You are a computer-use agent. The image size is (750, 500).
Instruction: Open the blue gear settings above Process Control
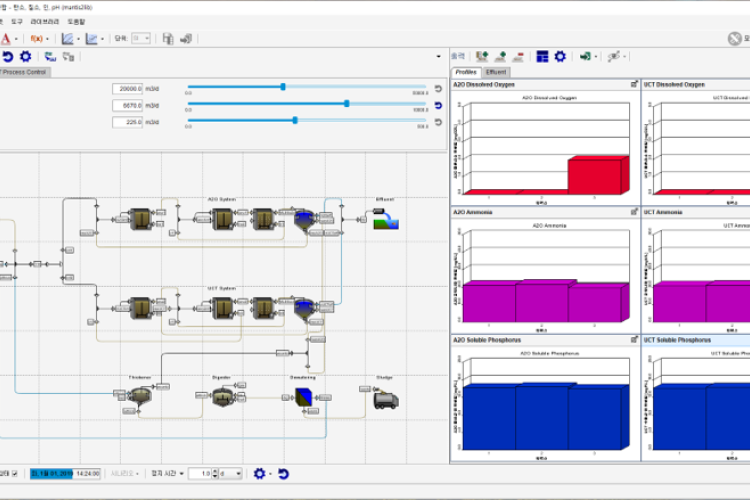[25, 56]
